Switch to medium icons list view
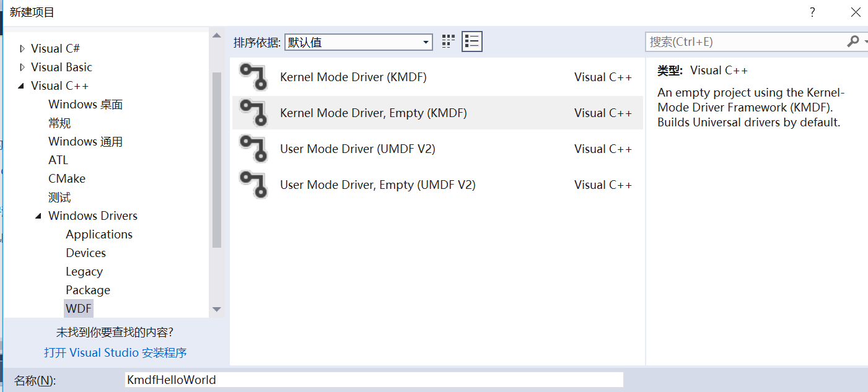The image size is (868, 392). [x=472, y=41]
